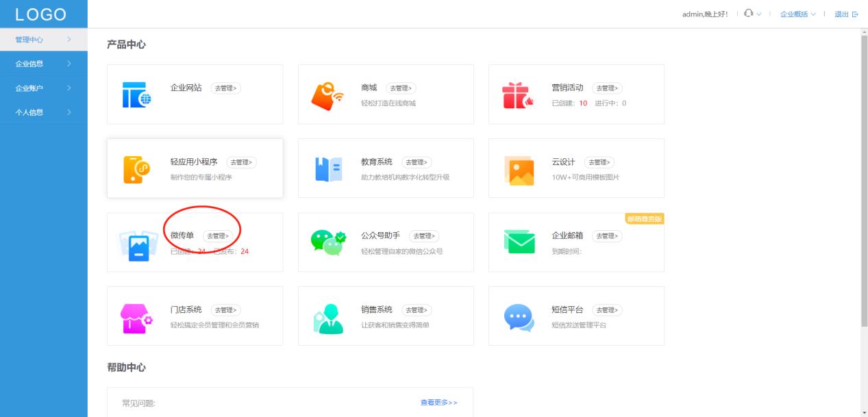This screenshot has height=417, width=868.
Task: Click the 公众号助手 WeChat icon
Action: (x=327, y=242)
